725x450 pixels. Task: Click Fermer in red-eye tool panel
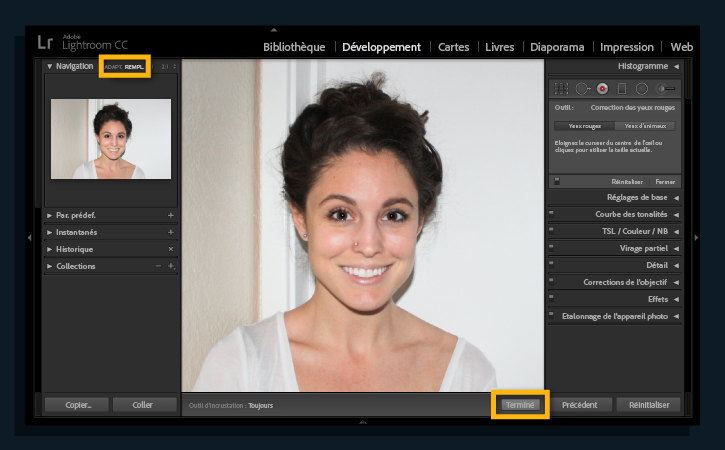coord(665,182)
